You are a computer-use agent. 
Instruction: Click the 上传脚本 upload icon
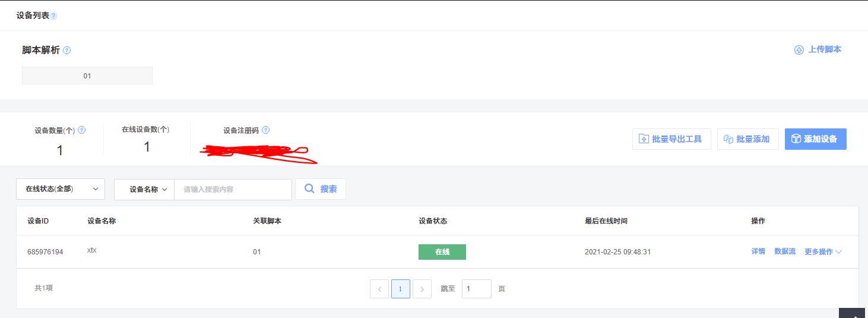[799, 50]
